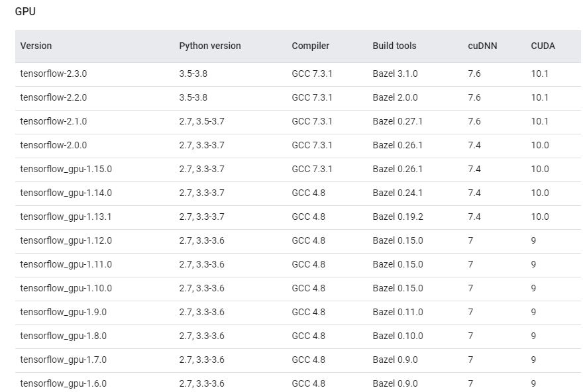
Task: Click GCC 4.8 in tensorflow_gpu-1.6.0 row
Action: coord(309,383)
